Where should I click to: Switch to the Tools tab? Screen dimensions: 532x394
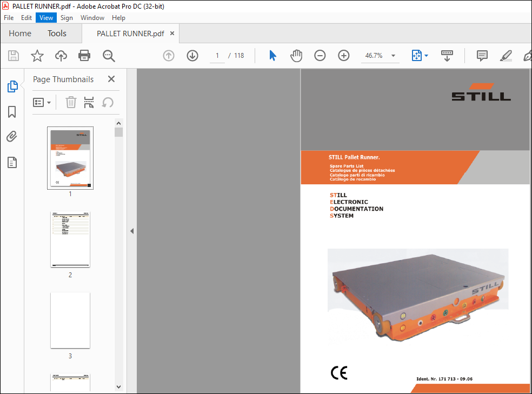coord(57,33)
